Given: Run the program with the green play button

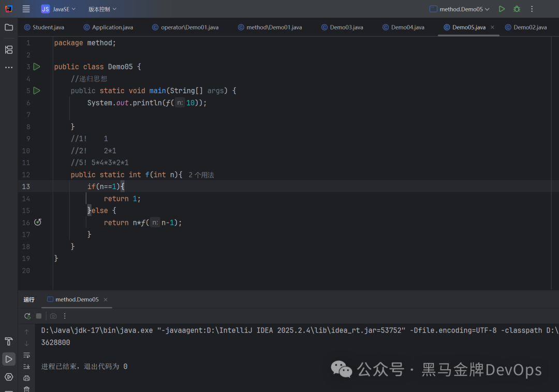Looking at the screenshot, I should tap(501, 9).
